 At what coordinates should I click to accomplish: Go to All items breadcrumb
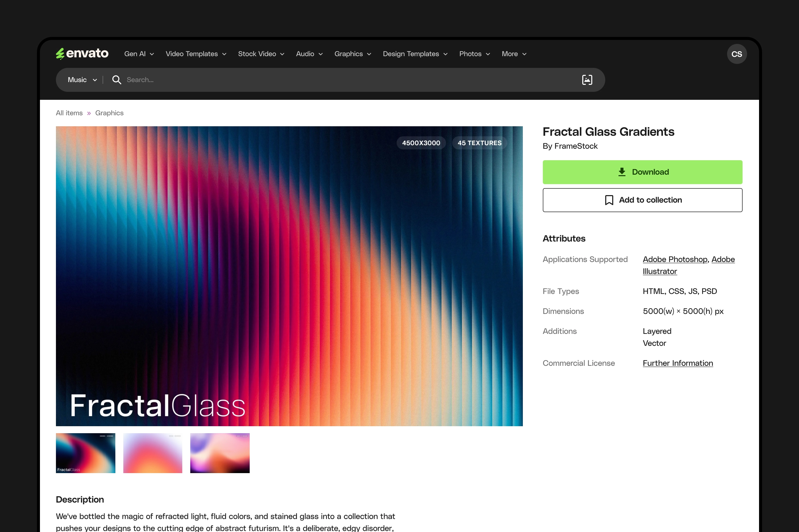point(69,113)
